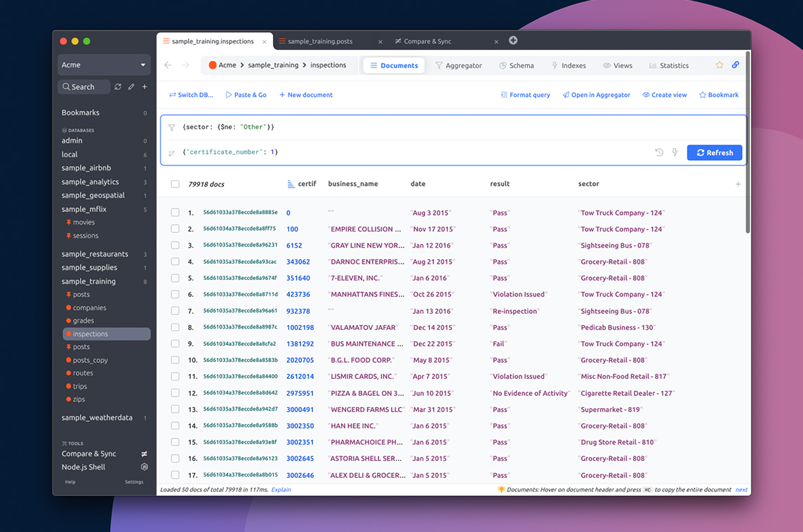Click the Refresh button
Image resolution: width=803 pixels, height=532 pixels.
coord(715,152)
